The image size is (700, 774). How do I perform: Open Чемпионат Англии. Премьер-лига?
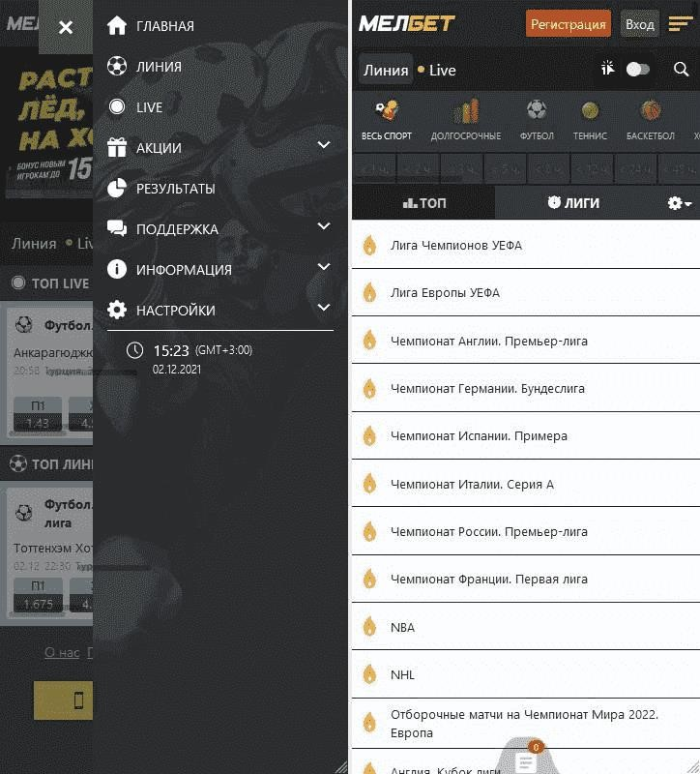[x=526, y=341]
